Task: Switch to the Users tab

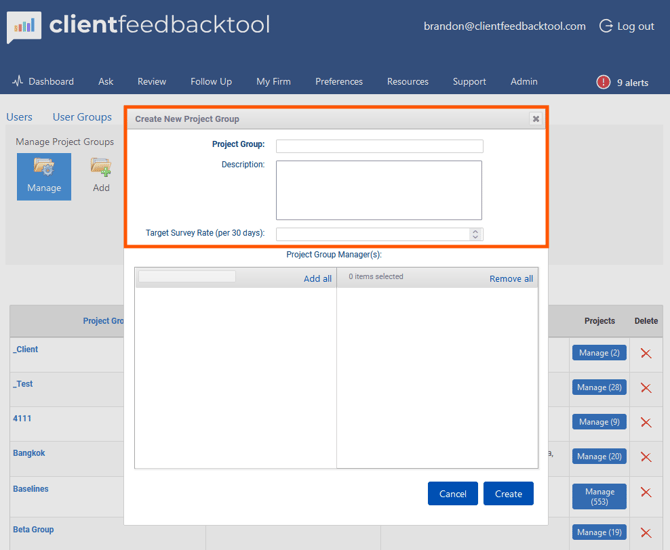Action: (x=19, y=117)
